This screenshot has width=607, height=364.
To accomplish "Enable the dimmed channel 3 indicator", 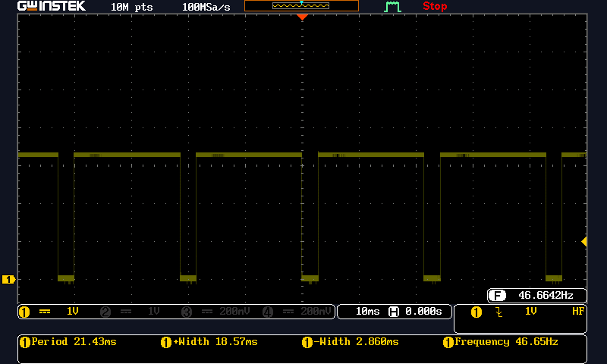I will pos(187,312).
